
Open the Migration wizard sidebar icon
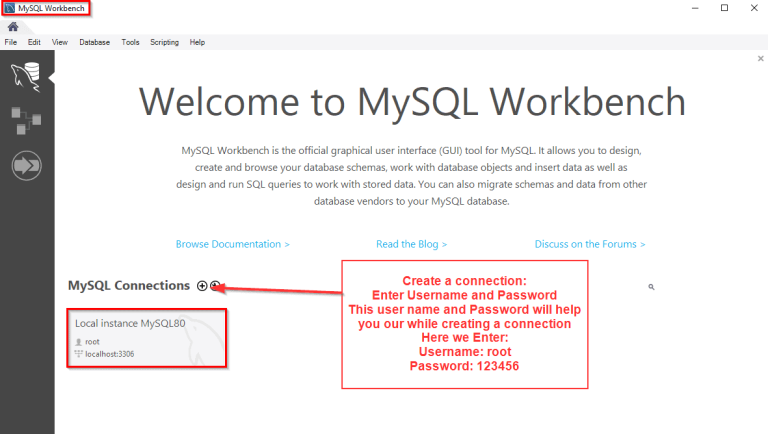click(x=26, y=166)
